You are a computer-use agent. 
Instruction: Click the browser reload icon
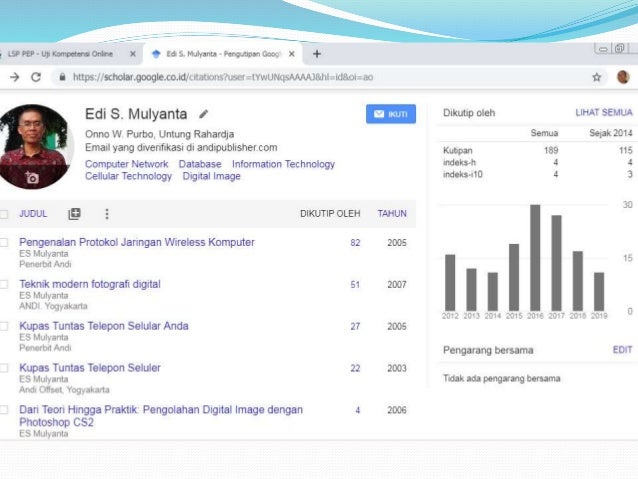pos(36,77)
